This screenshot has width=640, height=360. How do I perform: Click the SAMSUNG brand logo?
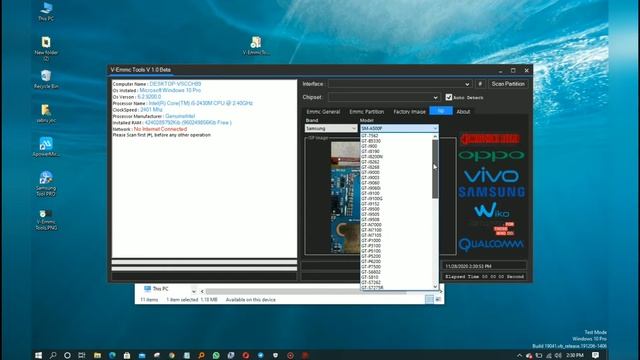(491, 192)
